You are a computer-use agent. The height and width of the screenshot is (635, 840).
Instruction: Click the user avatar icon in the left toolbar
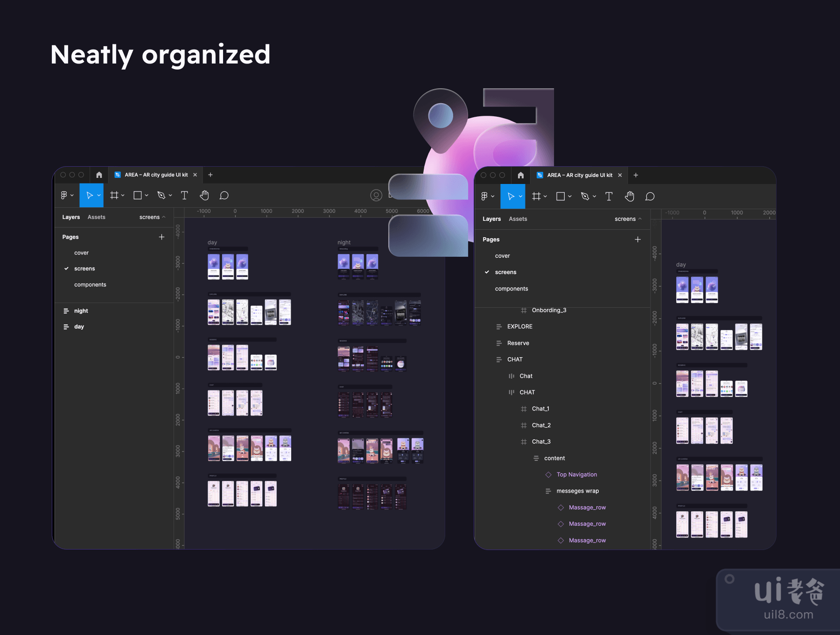pyautogui.click(x=376, y=195)
